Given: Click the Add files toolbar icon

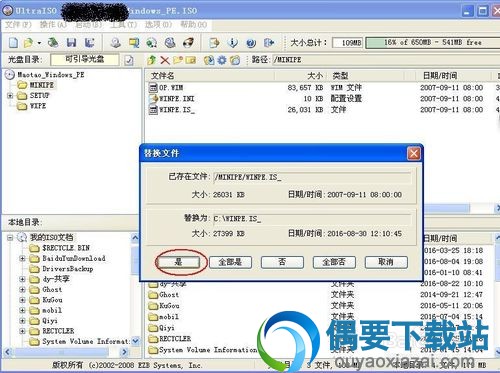Looking at the screenshot, I should 214,43.
